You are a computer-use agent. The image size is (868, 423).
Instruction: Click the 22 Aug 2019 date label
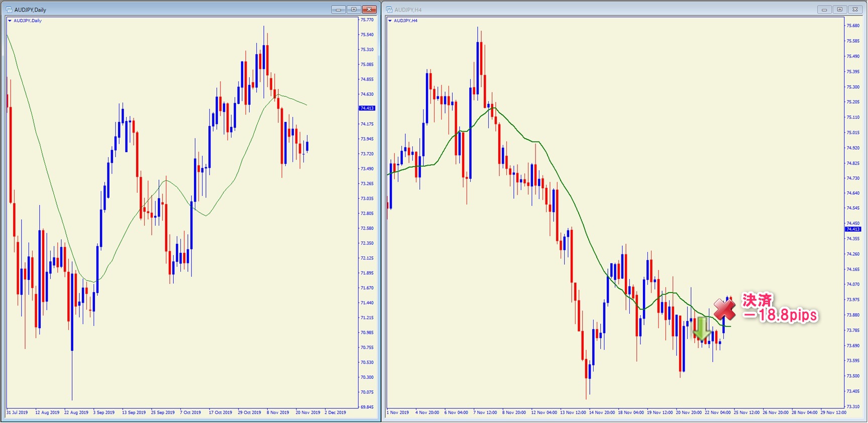(x=76, y=412)
